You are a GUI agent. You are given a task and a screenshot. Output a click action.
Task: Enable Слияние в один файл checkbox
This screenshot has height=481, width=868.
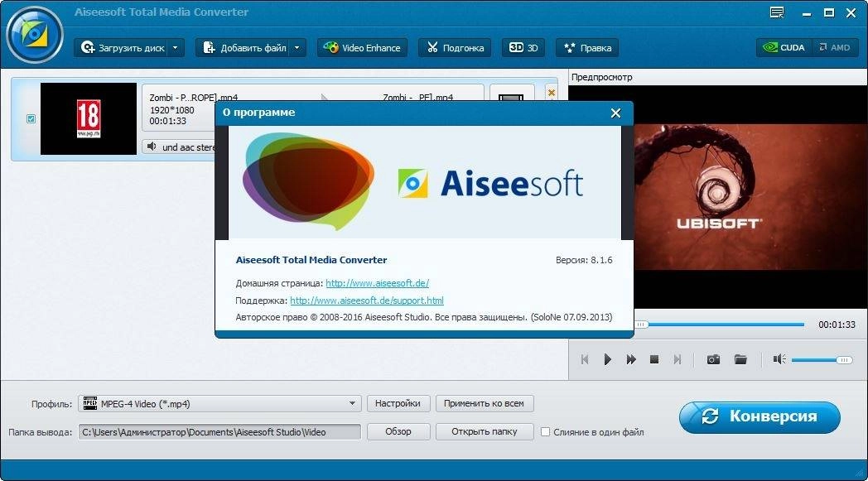(545, 431)
